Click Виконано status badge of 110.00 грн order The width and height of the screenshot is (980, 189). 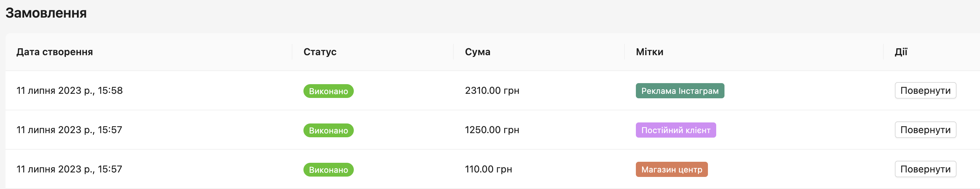pyautogui.click(x=328, y=170)
